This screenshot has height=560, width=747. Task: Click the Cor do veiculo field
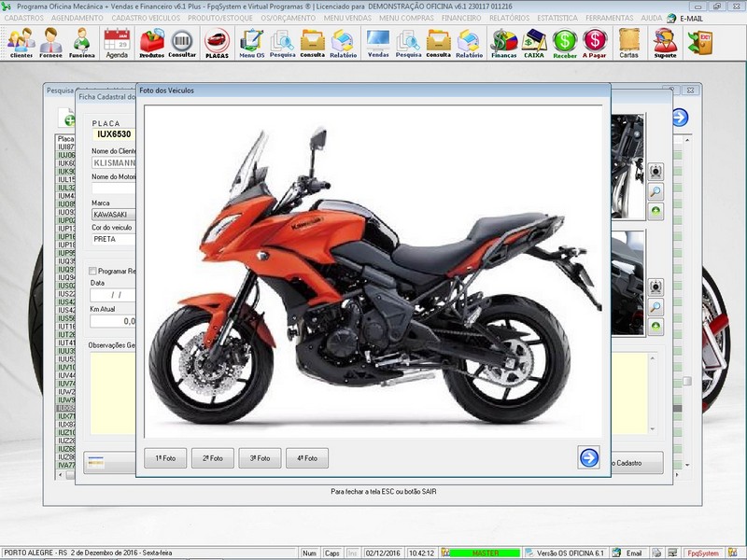click(x=114, y=239)
